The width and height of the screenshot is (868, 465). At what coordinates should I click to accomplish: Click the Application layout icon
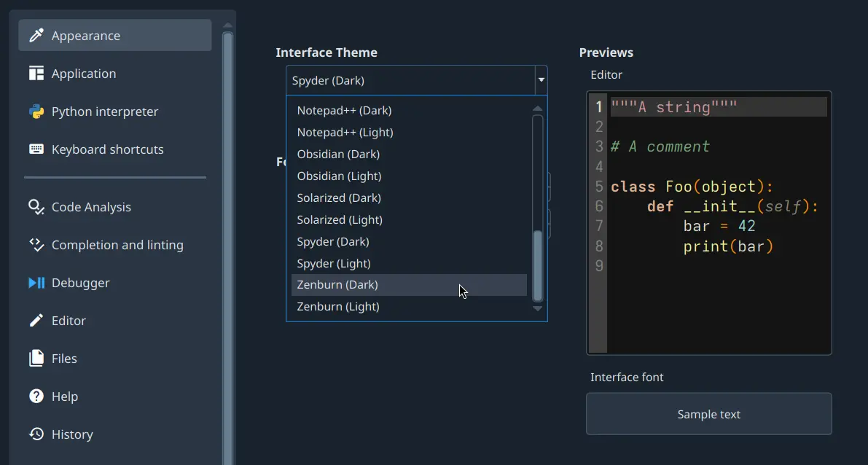36,74
